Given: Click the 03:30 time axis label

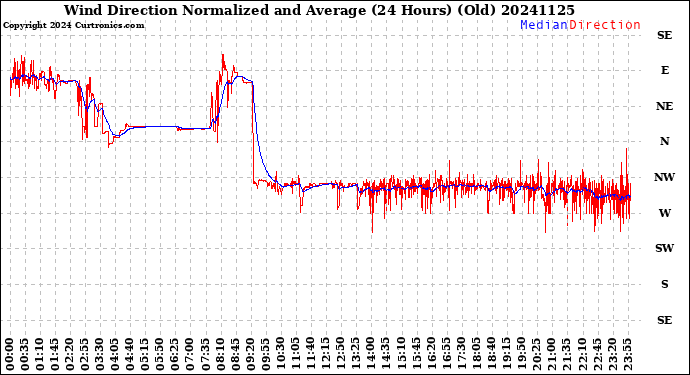Looking at the screenshot, I should tap(100, 354).
